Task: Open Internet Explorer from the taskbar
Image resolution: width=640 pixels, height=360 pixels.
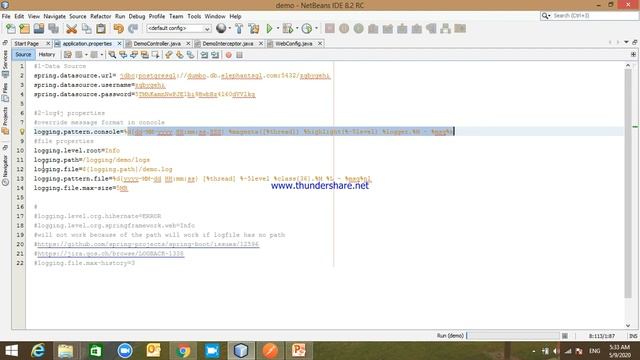Action: click(38, 351)
